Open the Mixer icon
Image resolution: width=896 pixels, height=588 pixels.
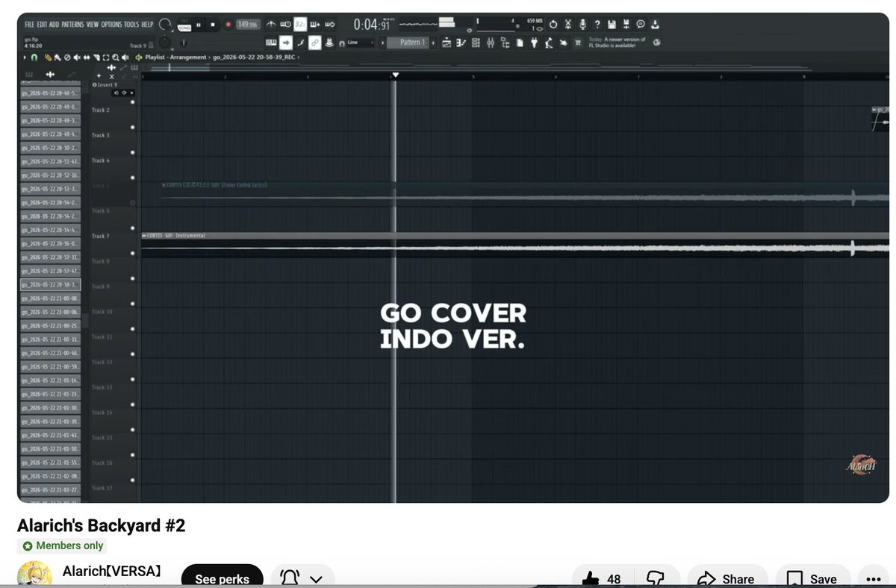[490, 43]
